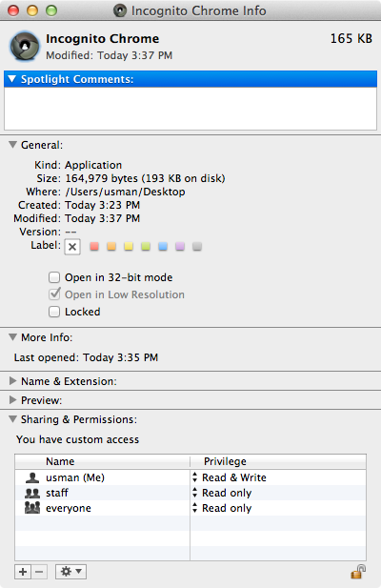Click the Incognito Chrome name heading
Viewport: 381px width, 588px height.
tap(102, 39)
